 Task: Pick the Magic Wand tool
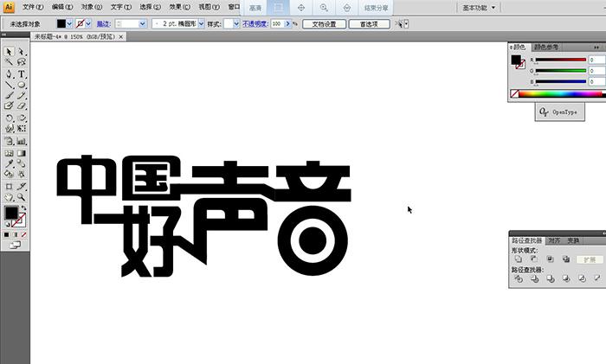pyautogui.click(x=9, y=62)
